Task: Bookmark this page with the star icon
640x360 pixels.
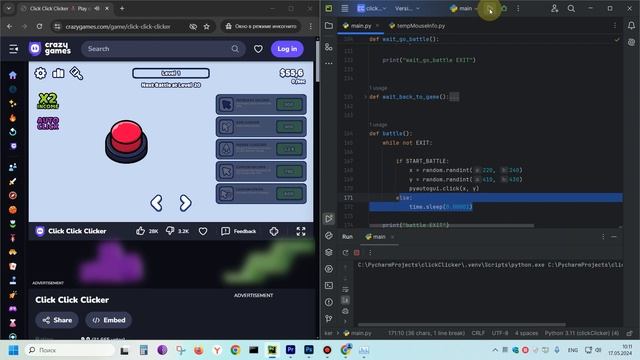Action: pos(207,27)
